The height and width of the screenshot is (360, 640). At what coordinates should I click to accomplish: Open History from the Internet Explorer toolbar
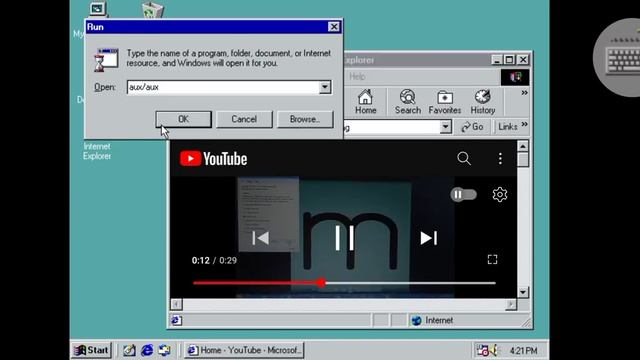[482, 102]
